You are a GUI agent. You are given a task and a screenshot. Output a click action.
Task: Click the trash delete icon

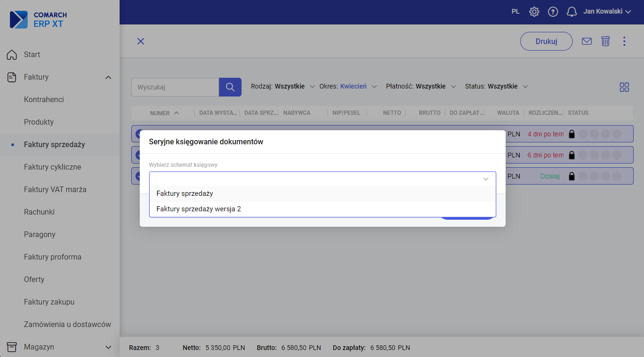tap(606, 41)
